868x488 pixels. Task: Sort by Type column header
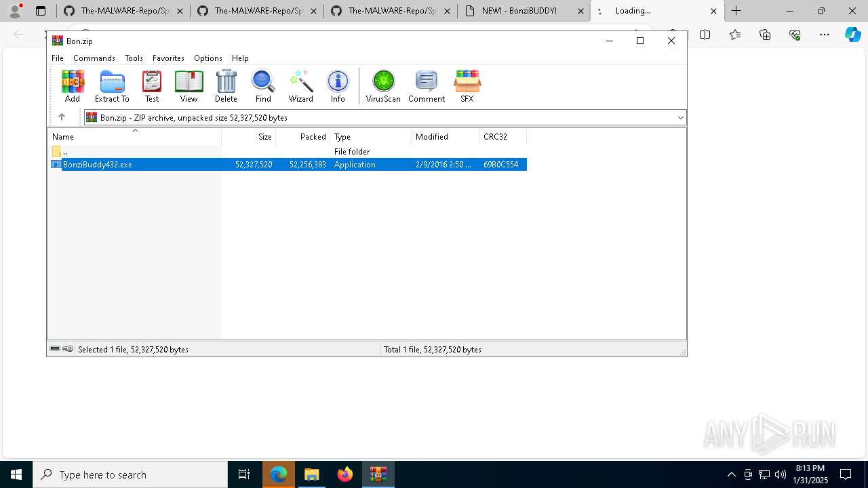(x=370, y=137)
